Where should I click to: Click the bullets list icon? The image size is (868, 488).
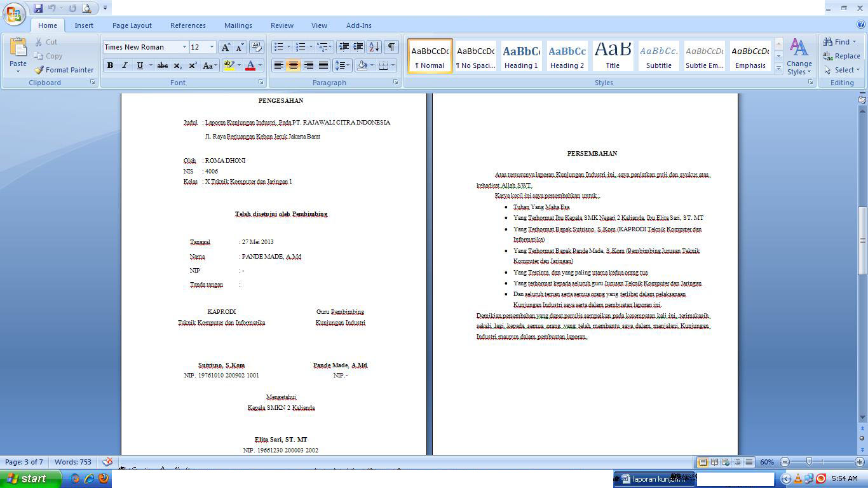278,47
